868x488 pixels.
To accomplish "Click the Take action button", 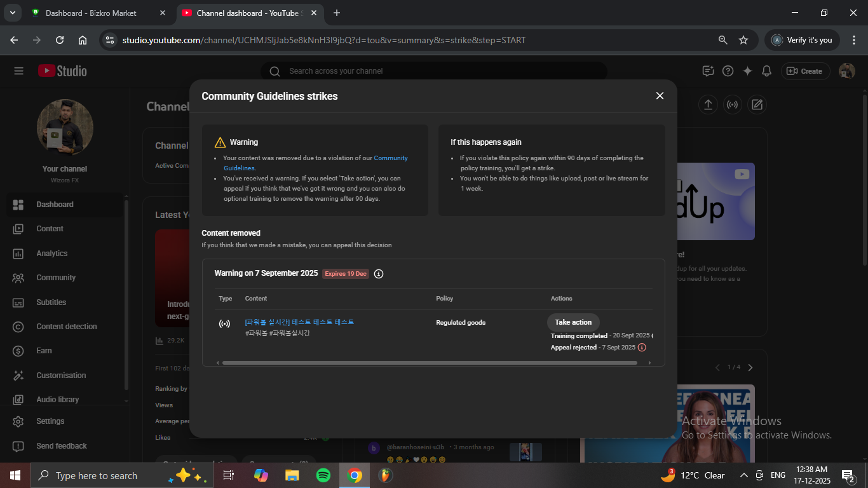I will [573, 322].
